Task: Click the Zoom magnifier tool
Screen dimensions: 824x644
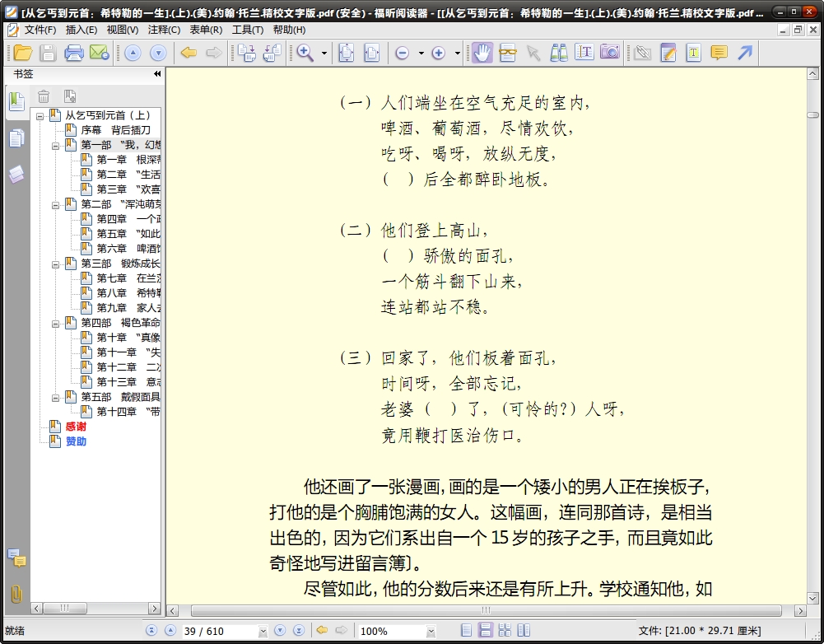Action: coord(305,53)
